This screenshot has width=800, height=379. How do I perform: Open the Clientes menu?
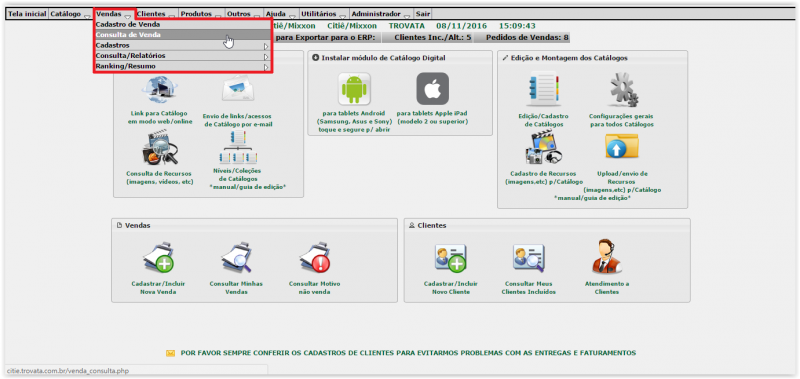point(157,14)
